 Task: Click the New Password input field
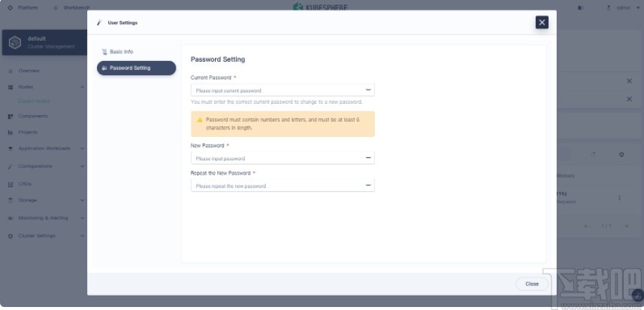(x=277, y=158)
